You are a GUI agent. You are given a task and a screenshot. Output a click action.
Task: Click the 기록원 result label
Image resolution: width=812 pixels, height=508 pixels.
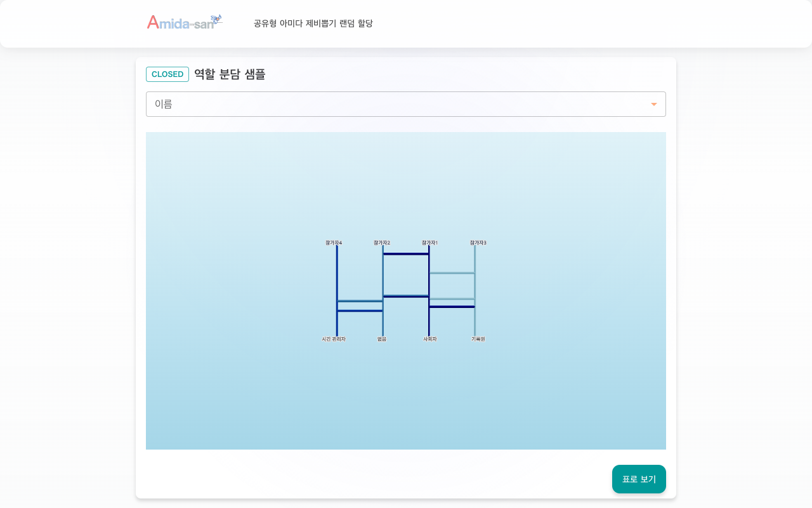tap(478, 339)
